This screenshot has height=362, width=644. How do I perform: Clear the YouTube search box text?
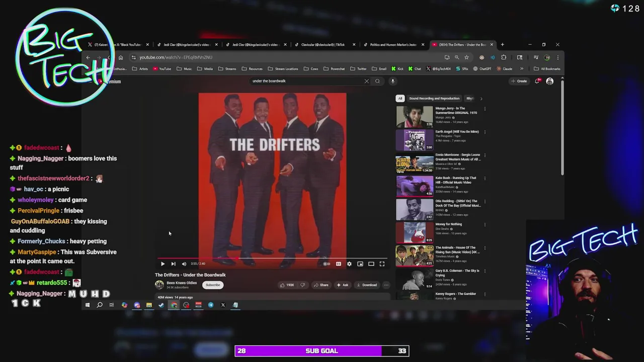coord(366,81)
